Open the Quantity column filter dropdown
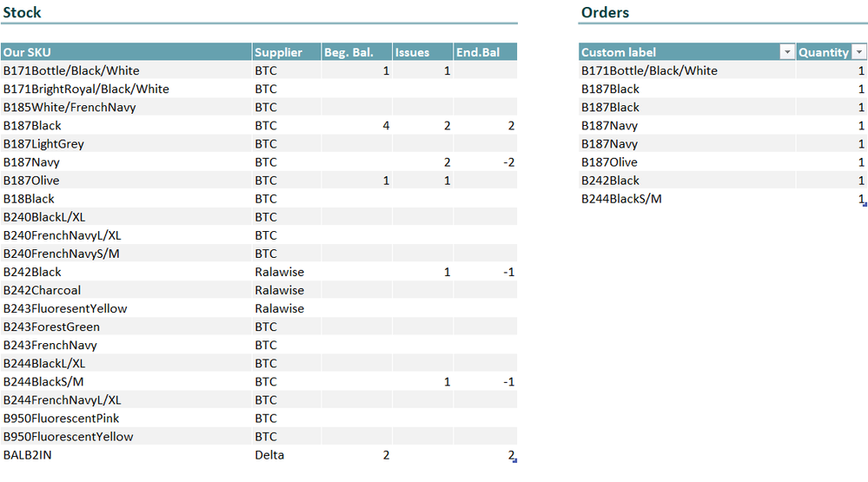 (x=858, y=52)
